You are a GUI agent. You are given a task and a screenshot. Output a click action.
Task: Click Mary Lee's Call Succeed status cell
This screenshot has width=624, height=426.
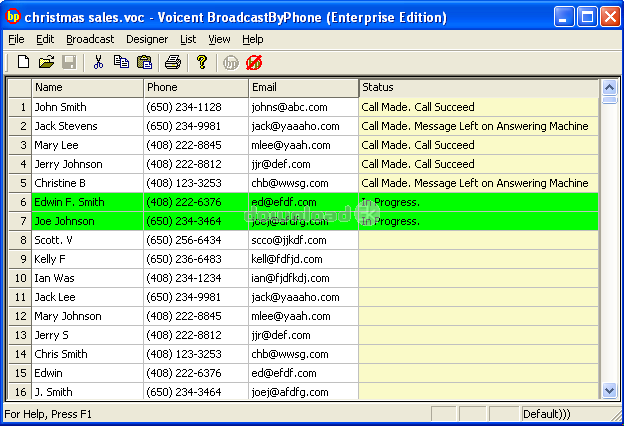(479, 145)
